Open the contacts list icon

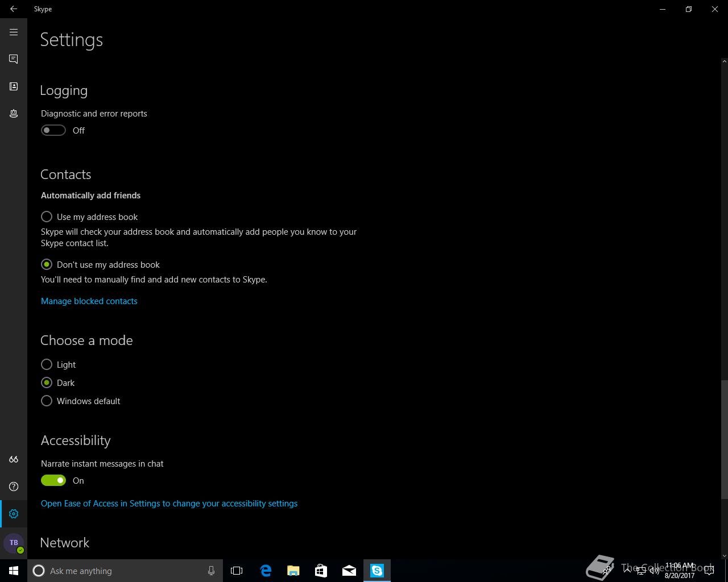coord(14,86)
